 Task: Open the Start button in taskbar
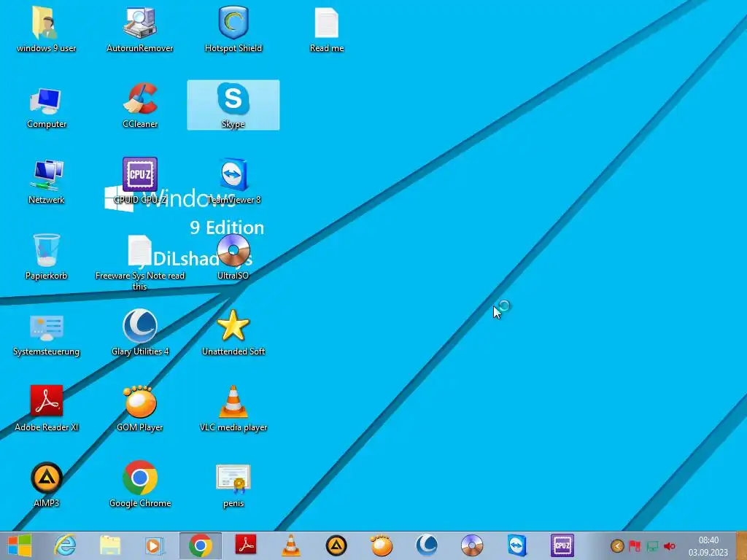pos(20,545)
